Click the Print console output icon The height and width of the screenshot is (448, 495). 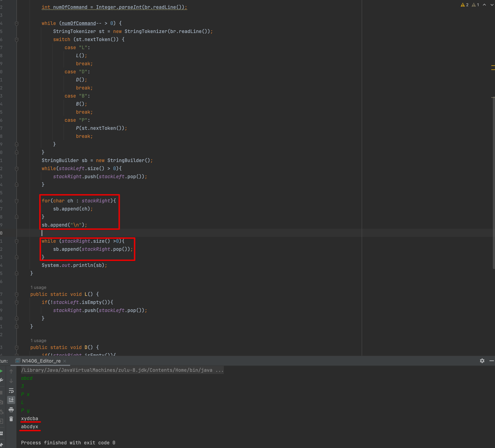coord(11,410)
